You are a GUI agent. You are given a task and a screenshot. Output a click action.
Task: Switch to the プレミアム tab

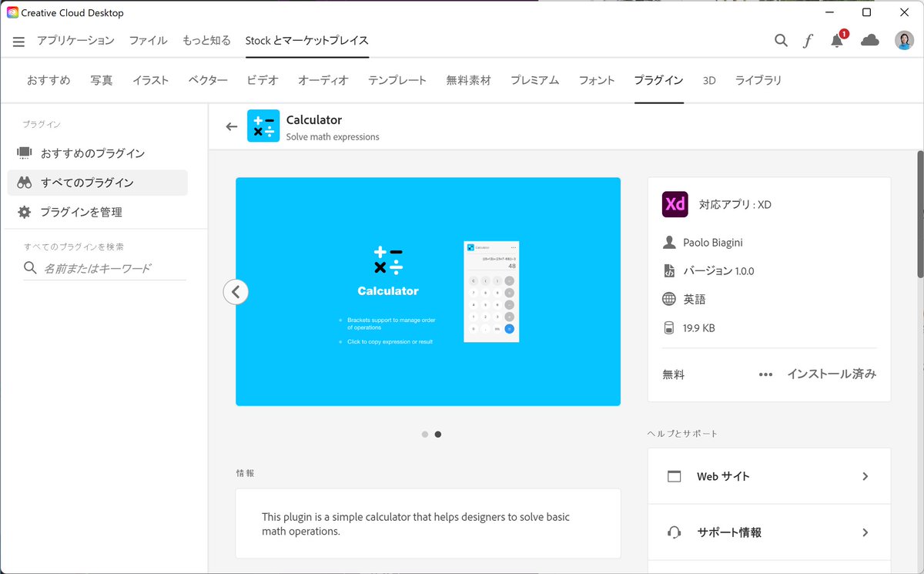coord(534,80)
